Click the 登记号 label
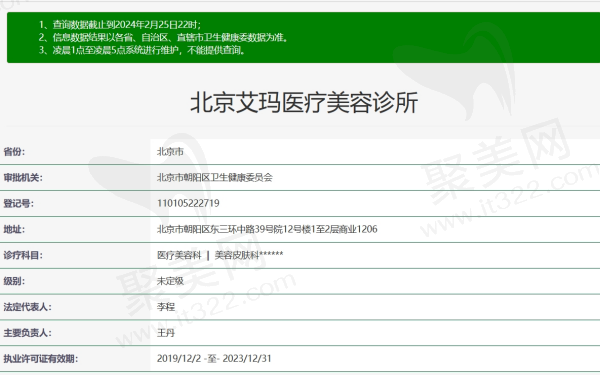This screenshot has height=375, width=600. (x=18, y=204)
